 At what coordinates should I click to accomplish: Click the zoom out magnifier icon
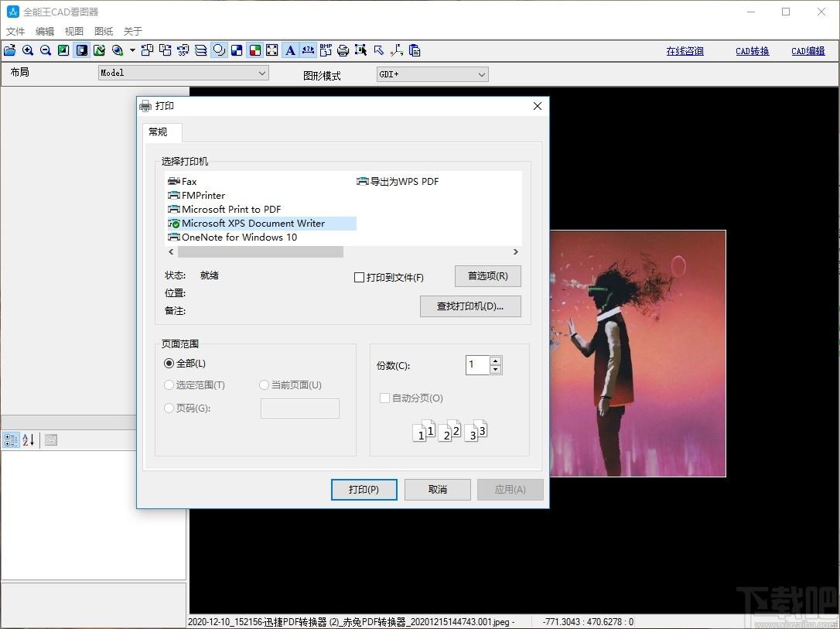pyautogui.click(x=46, y=50)
